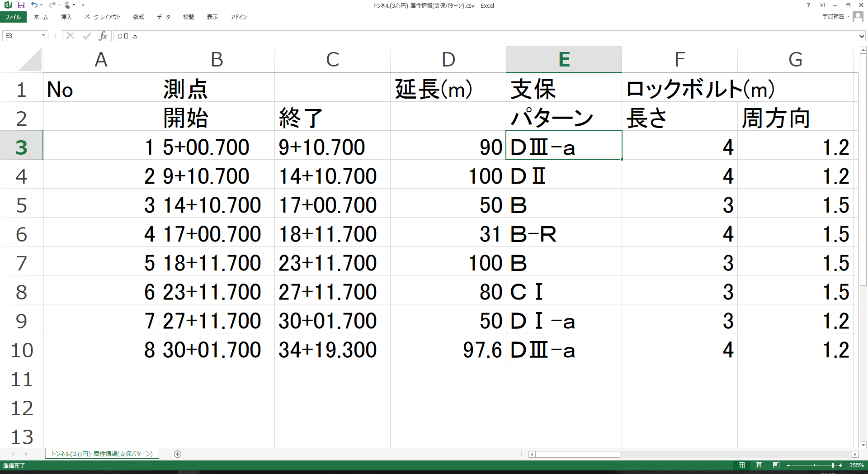
Task: Click the cancel X icon in the formula bar
Action: (x=70, y=36)
